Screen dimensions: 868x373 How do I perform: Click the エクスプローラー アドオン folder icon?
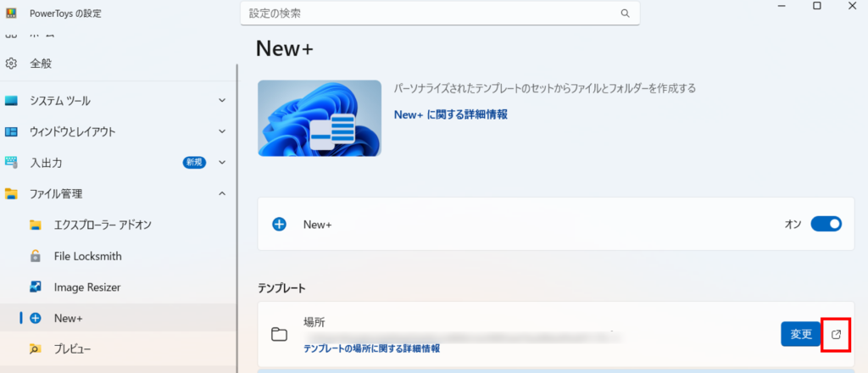coord(36,225)
